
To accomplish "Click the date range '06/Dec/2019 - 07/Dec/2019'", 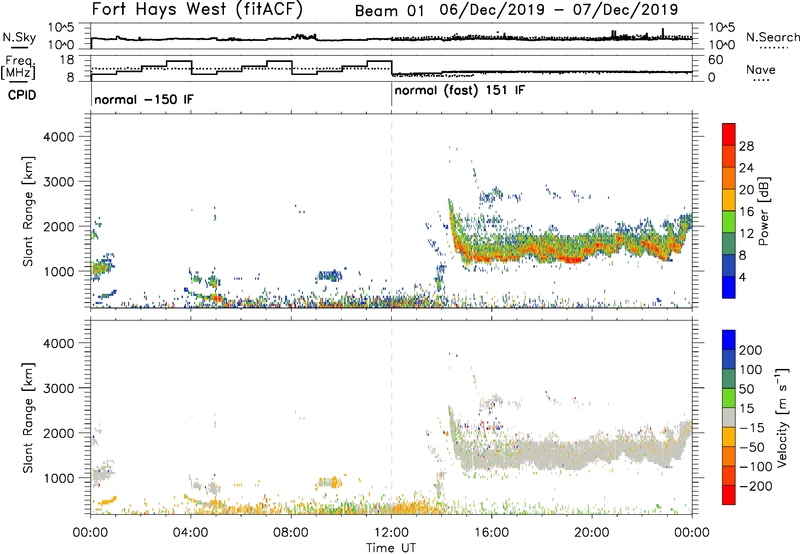I will point(559,10).
